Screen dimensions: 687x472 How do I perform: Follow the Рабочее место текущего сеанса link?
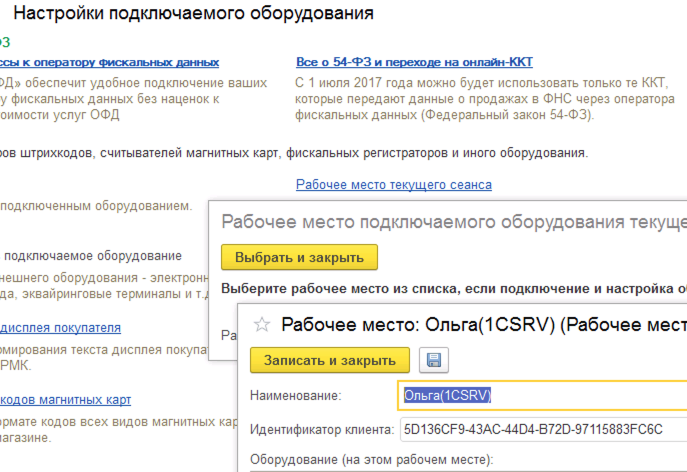(x=394, y=185)
